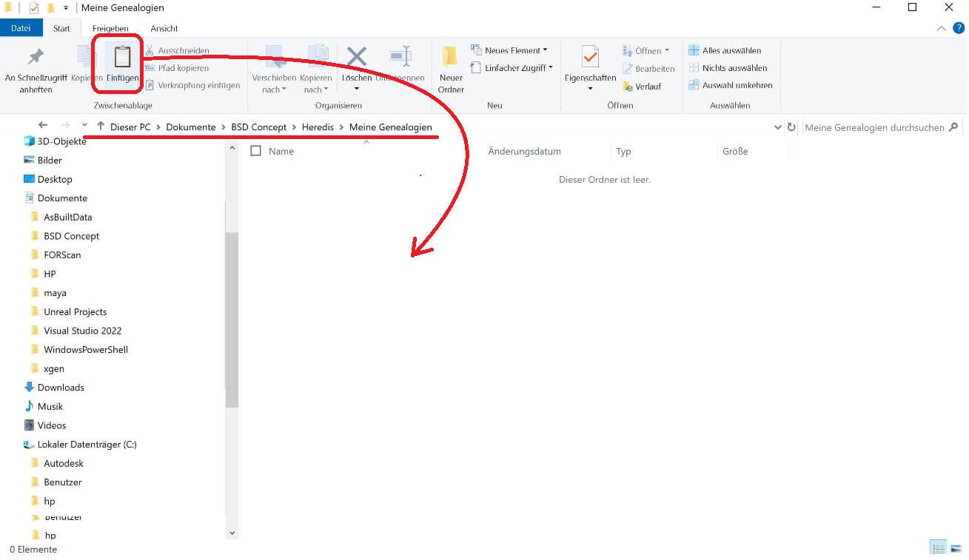This screenshot has height=560, width=969.
Task: Click the refresh icon beside address bar
Action: coord(791,127)
